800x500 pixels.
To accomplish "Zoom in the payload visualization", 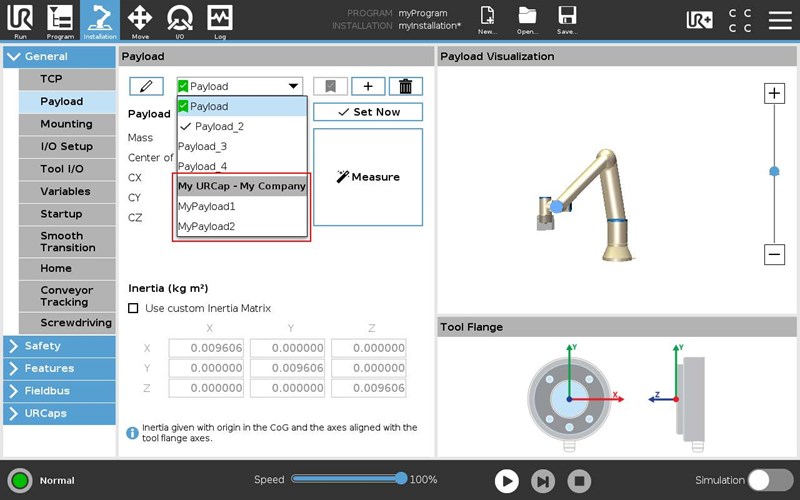I will coord(774,94).
